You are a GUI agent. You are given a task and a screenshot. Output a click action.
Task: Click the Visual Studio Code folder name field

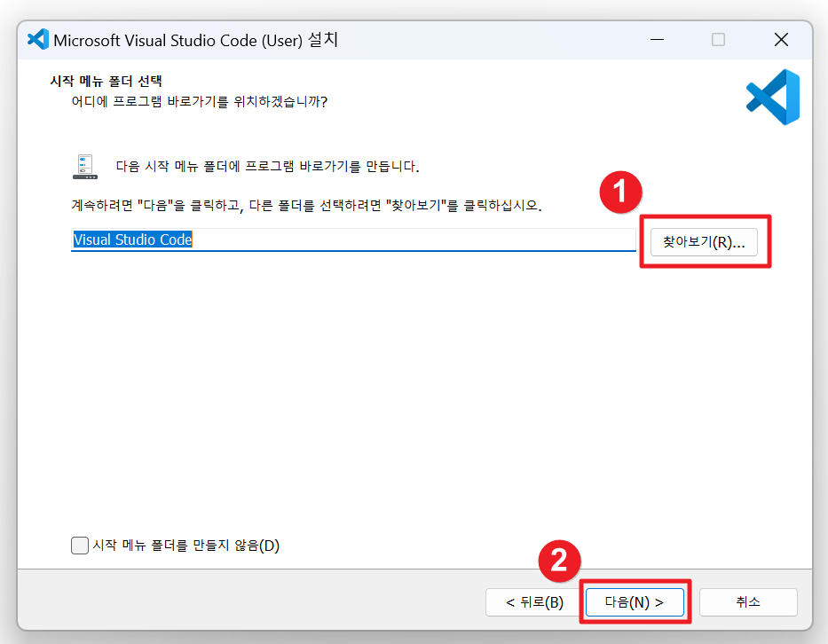click(353, 240)
